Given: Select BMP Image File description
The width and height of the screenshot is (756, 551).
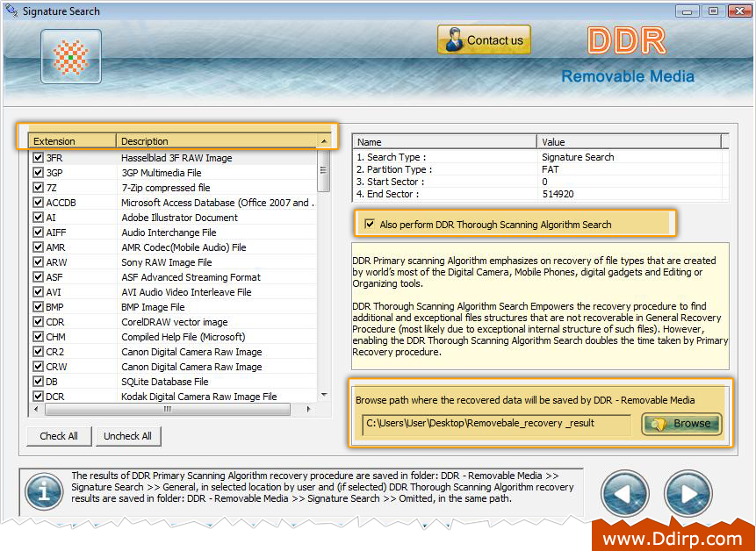Looking at the screenshot, I should tap(153, 307).
